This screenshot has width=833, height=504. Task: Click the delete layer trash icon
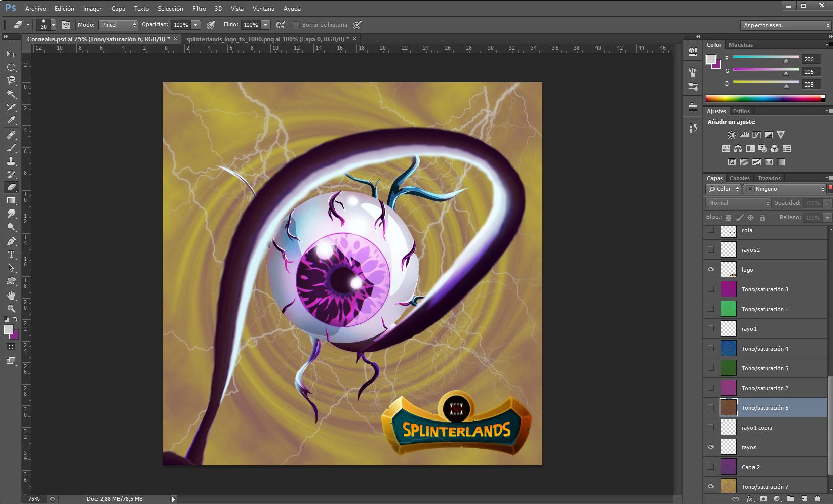tap(817, 499)
